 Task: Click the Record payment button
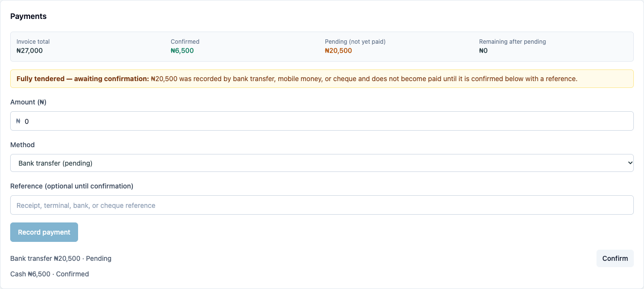click(44, 232)
